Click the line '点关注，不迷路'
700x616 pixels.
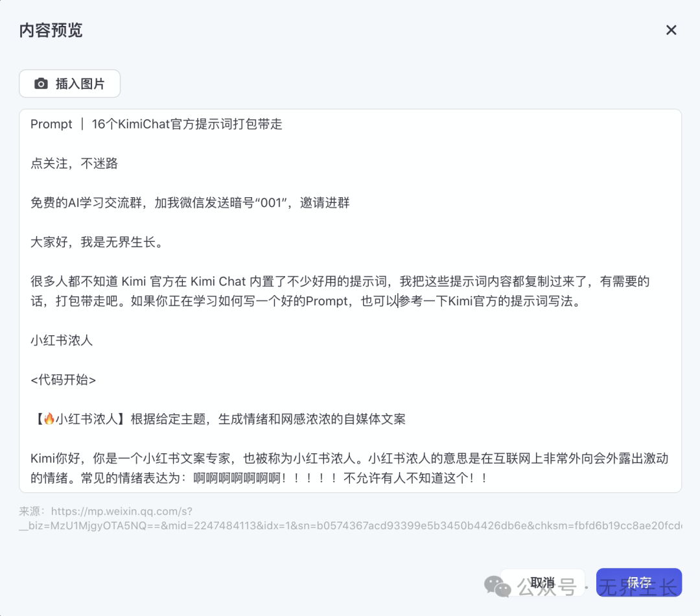point(74,163)
